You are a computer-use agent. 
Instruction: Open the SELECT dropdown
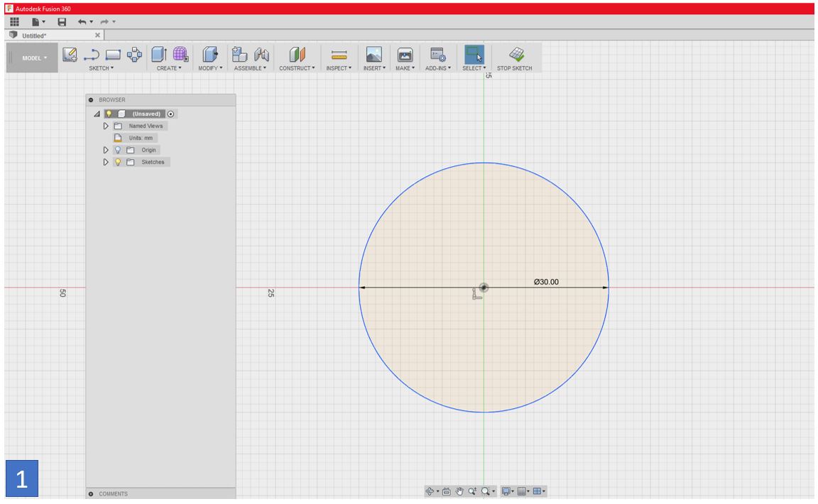click(x=474, y=68)
